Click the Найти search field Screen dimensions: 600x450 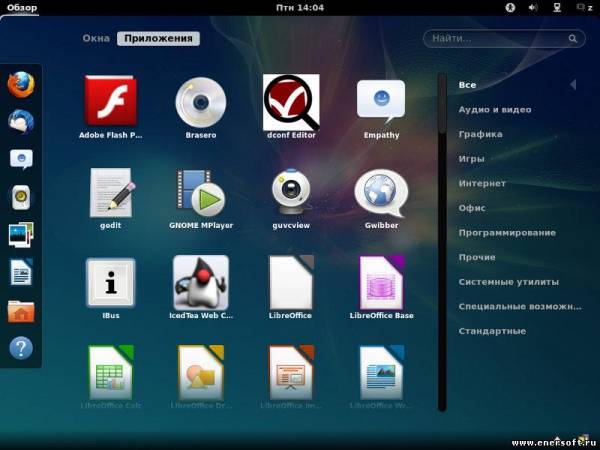(504, 39)
